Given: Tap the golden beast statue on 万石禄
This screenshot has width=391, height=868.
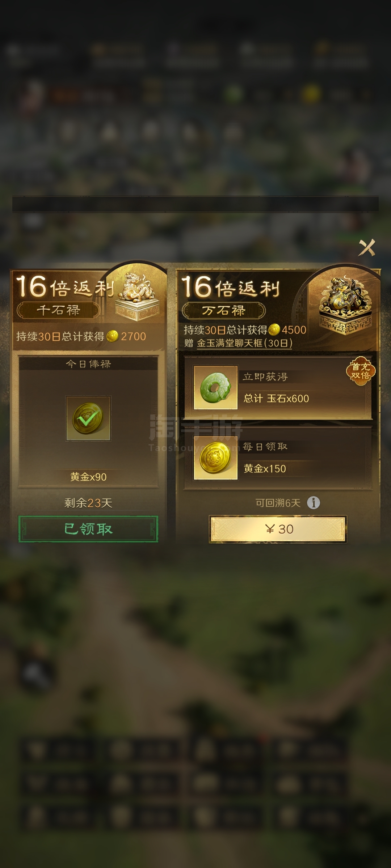Looking at the screenshot, I should point(345,305).
